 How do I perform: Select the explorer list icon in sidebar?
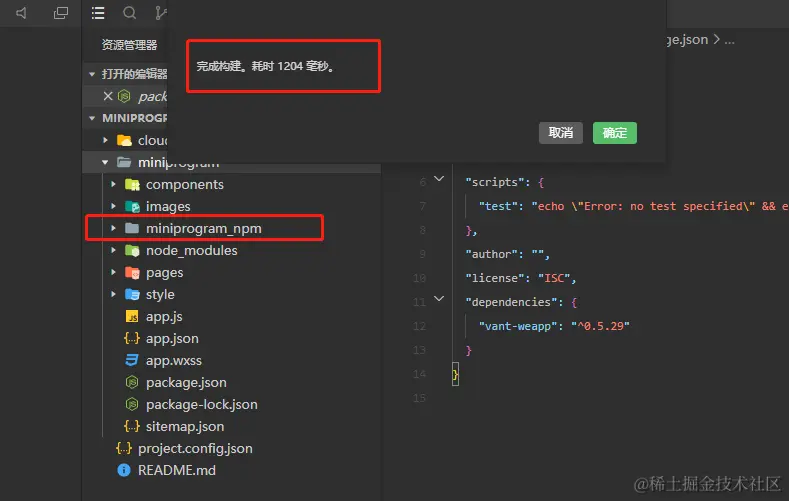[97, 14]
